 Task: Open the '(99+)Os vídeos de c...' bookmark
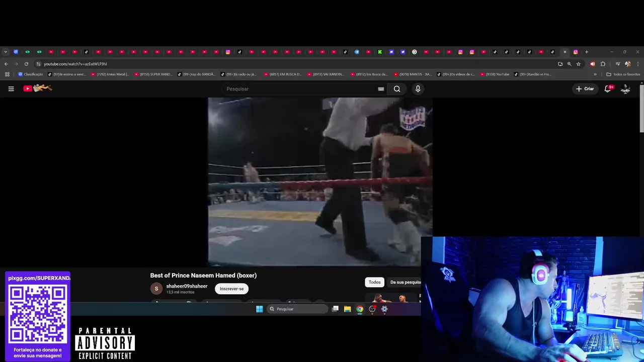[456, 74]
